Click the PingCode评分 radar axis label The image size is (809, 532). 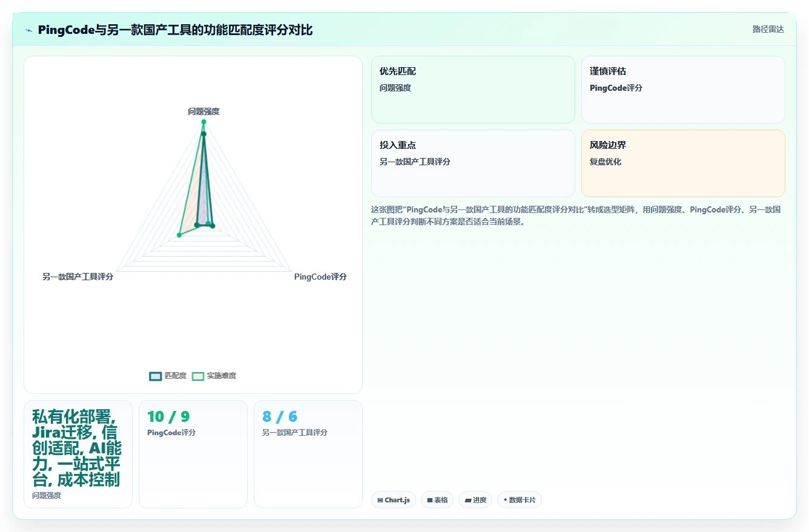point(320,277)
